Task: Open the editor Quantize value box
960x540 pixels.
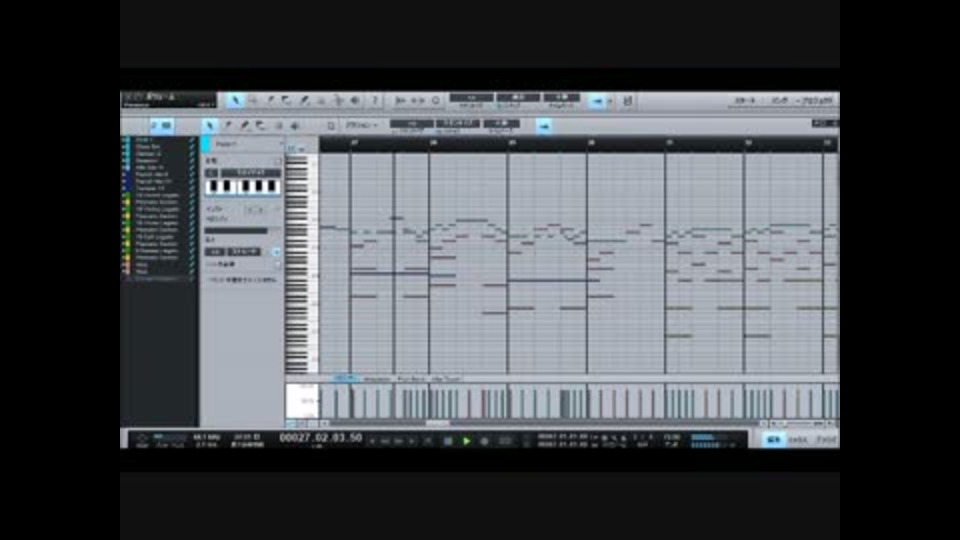Action: point(411,123)
